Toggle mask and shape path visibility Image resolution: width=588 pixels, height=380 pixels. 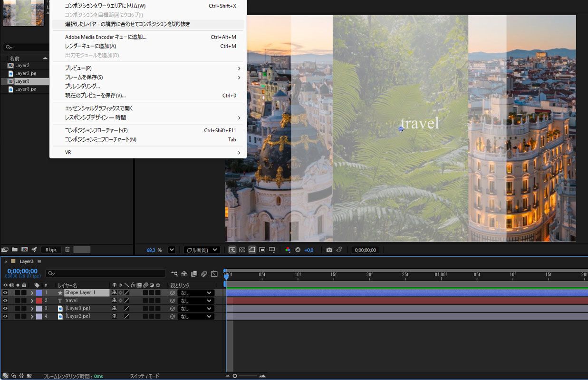click(x=252, y=250)
